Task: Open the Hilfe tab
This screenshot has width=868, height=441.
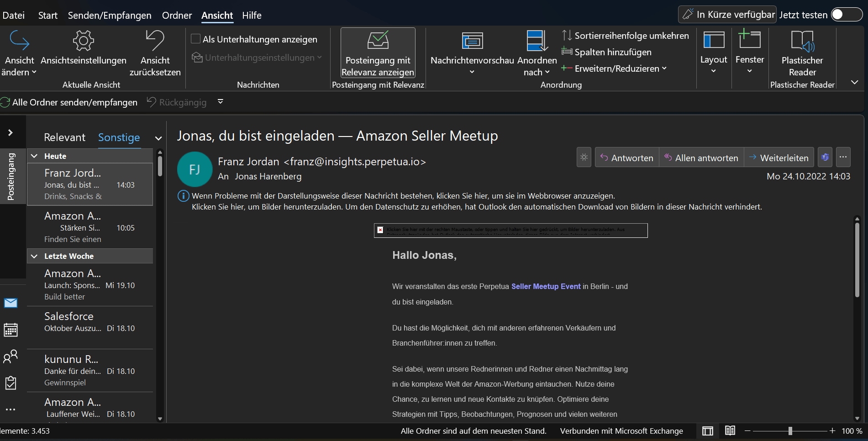Action: pyautogui.click(x=252, y=16)
